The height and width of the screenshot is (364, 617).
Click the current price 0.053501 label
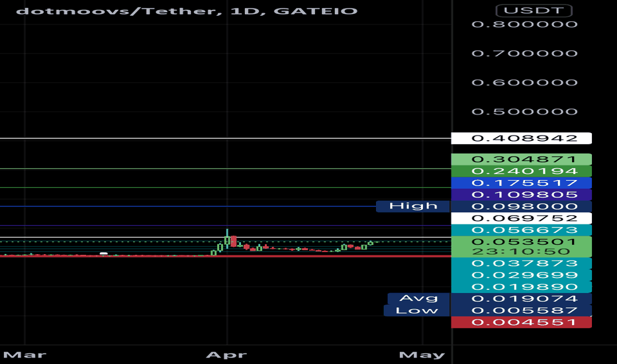(524, 242)
